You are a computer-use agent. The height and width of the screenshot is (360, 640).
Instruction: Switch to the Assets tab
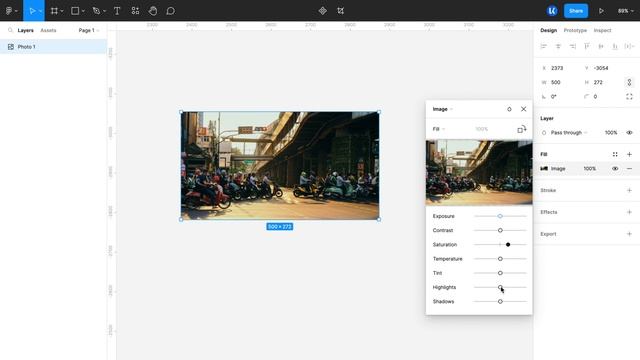[48, 31]
